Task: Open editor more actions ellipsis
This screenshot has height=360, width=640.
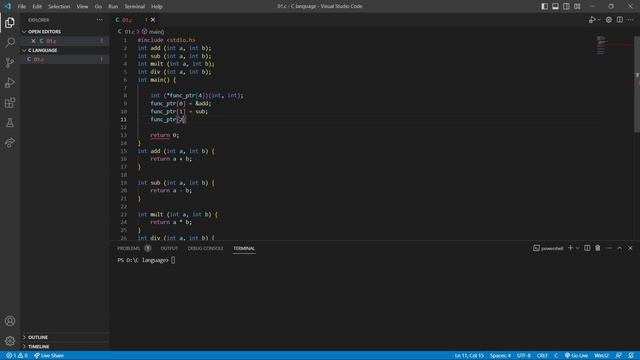Action: click(x=631, y=20)
